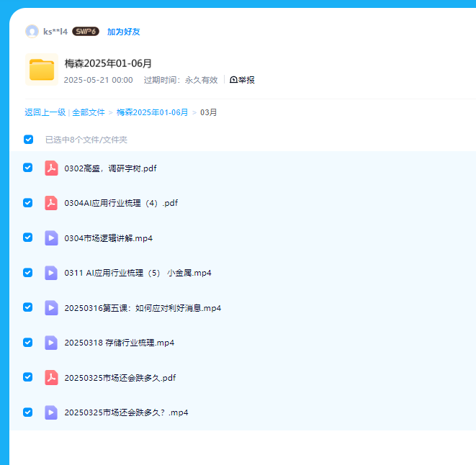Uncheck the 0311 AI应用行业梳理（5）小金属.mp4 checkbox
The width and height of the screenshot is (476, 465).
click(28, 272)
